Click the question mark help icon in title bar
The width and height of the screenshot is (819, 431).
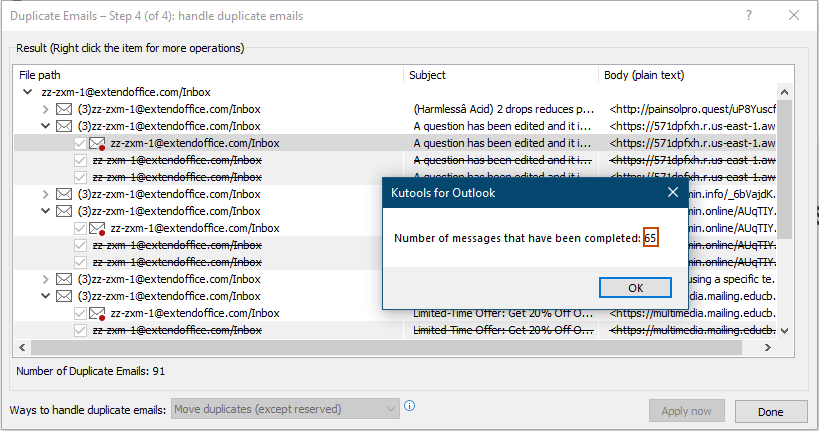749,16
